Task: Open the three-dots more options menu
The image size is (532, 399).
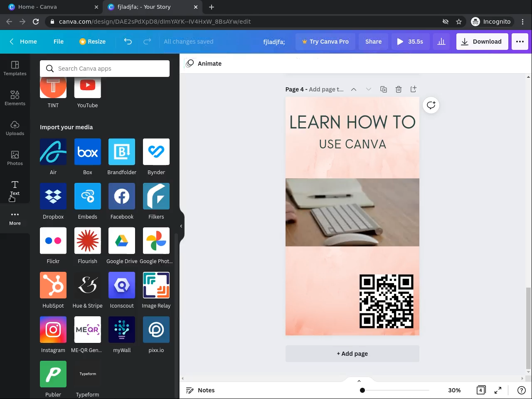Action: (520, 42)
